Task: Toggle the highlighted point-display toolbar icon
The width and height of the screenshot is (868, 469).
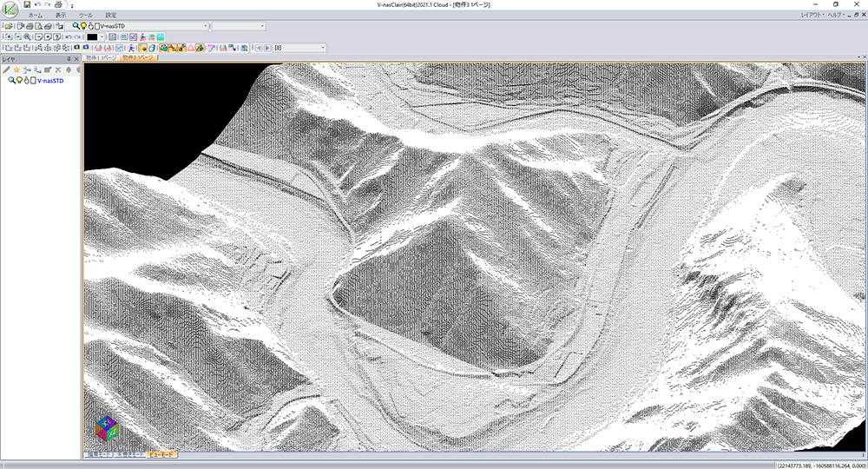Action: tap(142, 48)
